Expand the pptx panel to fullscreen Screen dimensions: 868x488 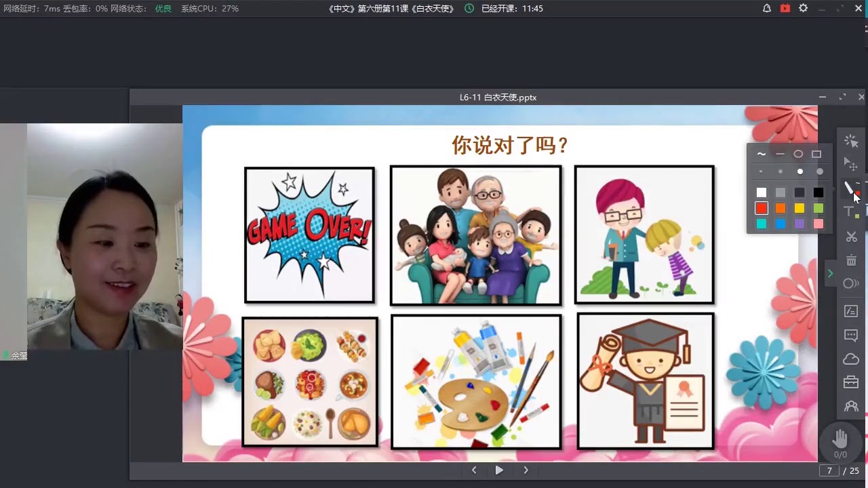coord(842,97)
